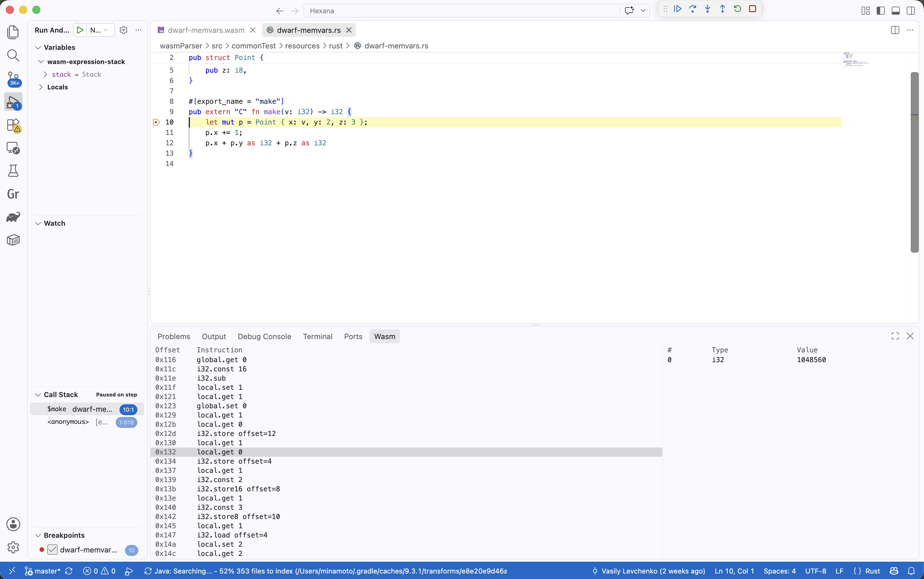Expand the stack = Stack variable
Viewport: 924px width, 579px height.
46,74
